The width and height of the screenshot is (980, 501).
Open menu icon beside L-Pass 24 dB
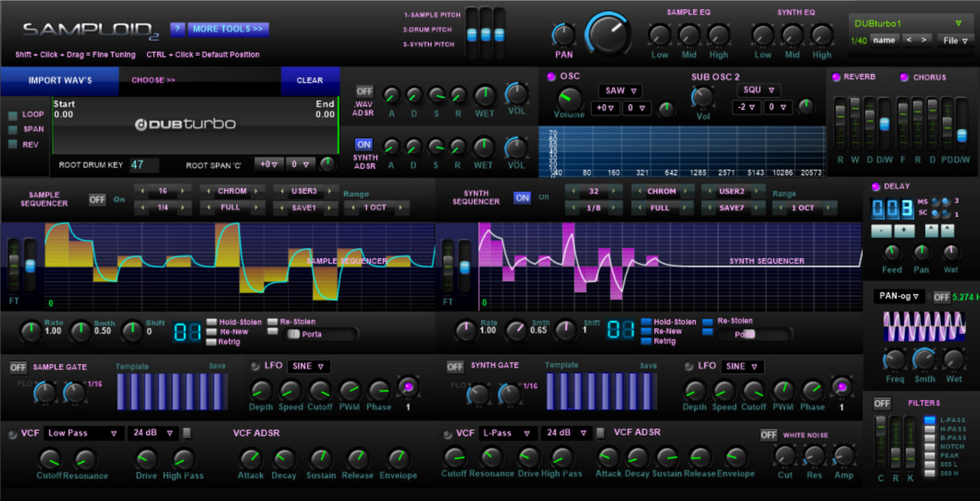[x=600, y=433]
